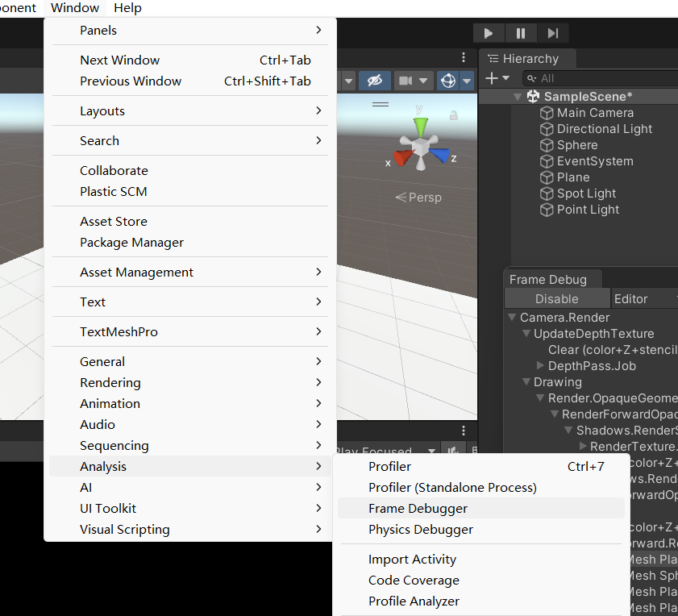This screenshot has width=678, height=616.
Task: Open Frame Debugger from submenu
Action: (x=481, y=509)
